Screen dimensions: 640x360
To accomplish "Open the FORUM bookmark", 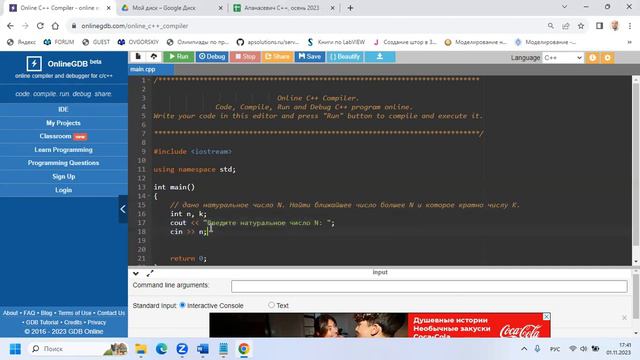I will 59,42.
